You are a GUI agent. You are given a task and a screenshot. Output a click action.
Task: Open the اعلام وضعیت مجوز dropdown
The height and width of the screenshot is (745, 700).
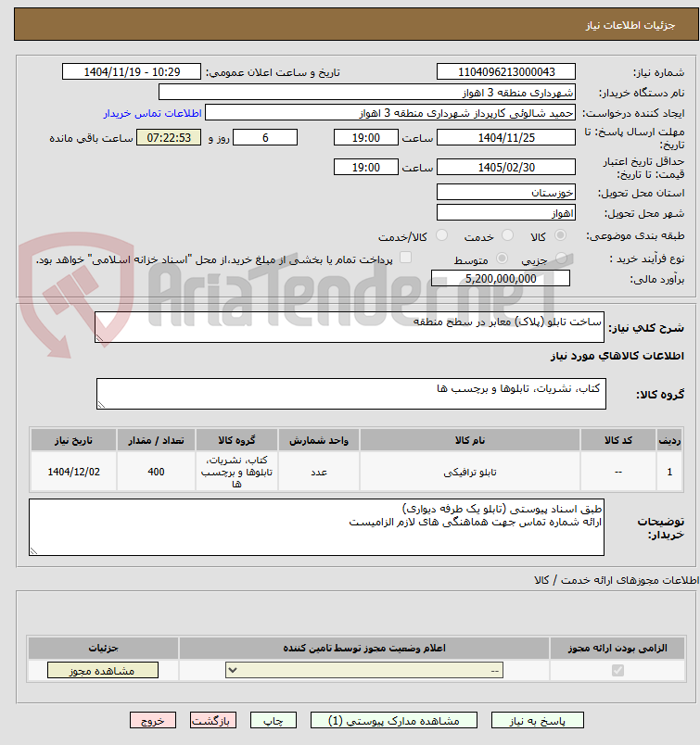coord(364,670)
